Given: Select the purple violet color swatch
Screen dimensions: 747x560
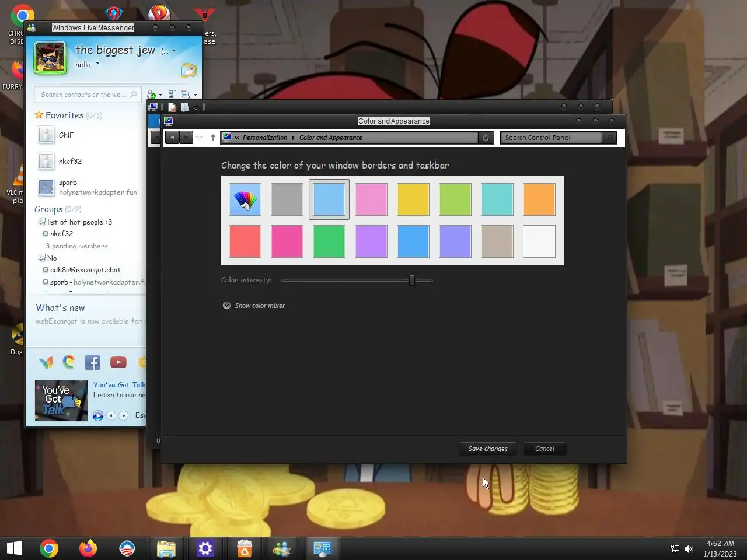Looking at the screenshot, I should point(371,242).
